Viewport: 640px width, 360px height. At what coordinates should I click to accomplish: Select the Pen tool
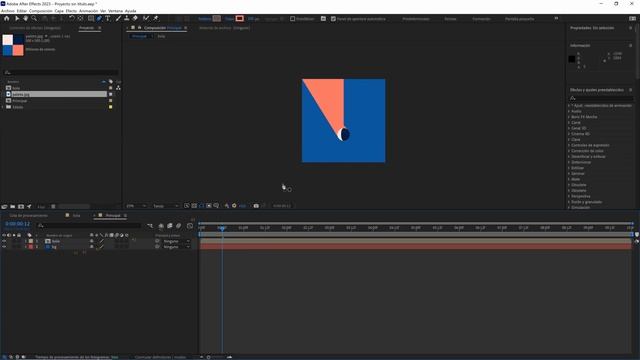99,18
